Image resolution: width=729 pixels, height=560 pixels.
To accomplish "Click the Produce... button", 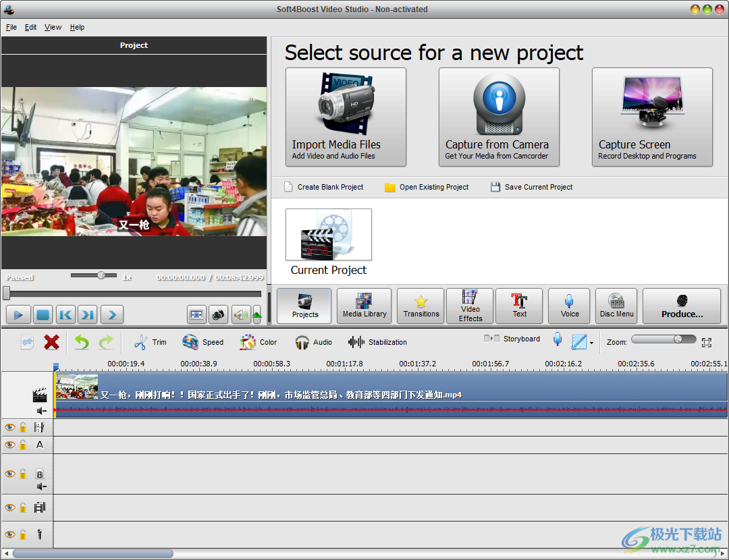I will pyautogui.click(x=682, y=306).
